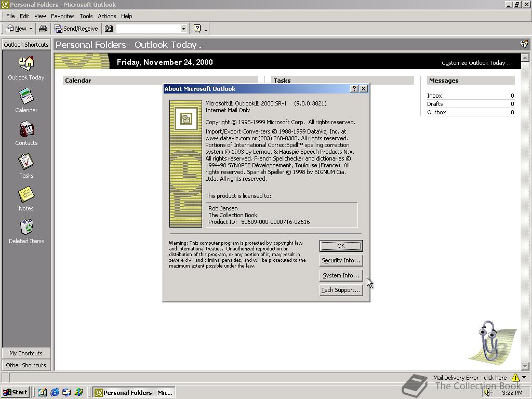
Task: Open the Actions menu
Action: click(x=107, y=16)
